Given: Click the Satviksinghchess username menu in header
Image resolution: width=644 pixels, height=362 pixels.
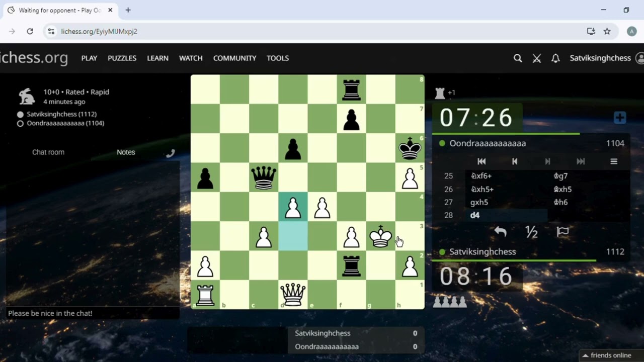Looking at the screenshot, I should pyautogui.click(x=600, y=58).
